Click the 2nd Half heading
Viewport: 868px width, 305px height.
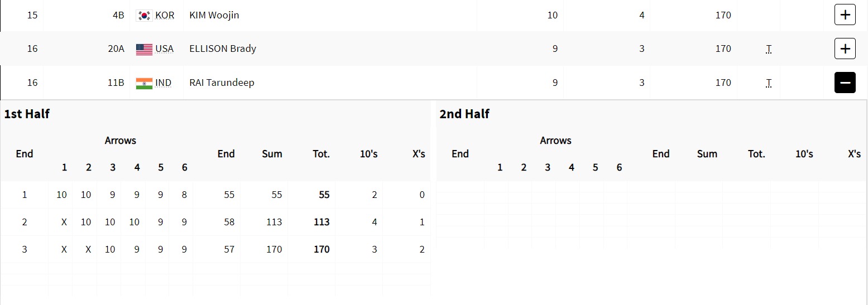tap(464, 114)
